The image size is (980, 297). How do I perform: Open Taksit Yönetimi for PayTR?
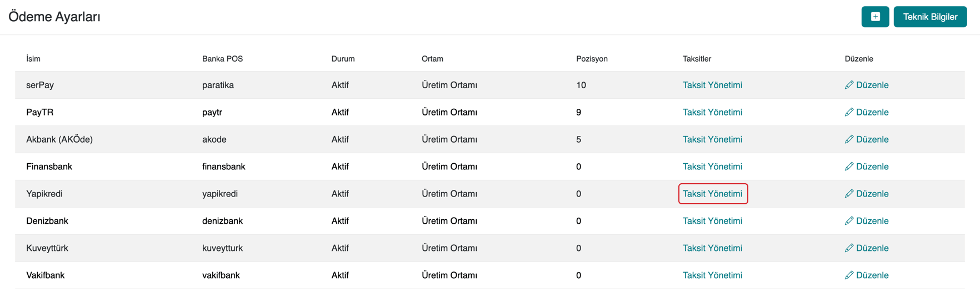coord(712,112)
